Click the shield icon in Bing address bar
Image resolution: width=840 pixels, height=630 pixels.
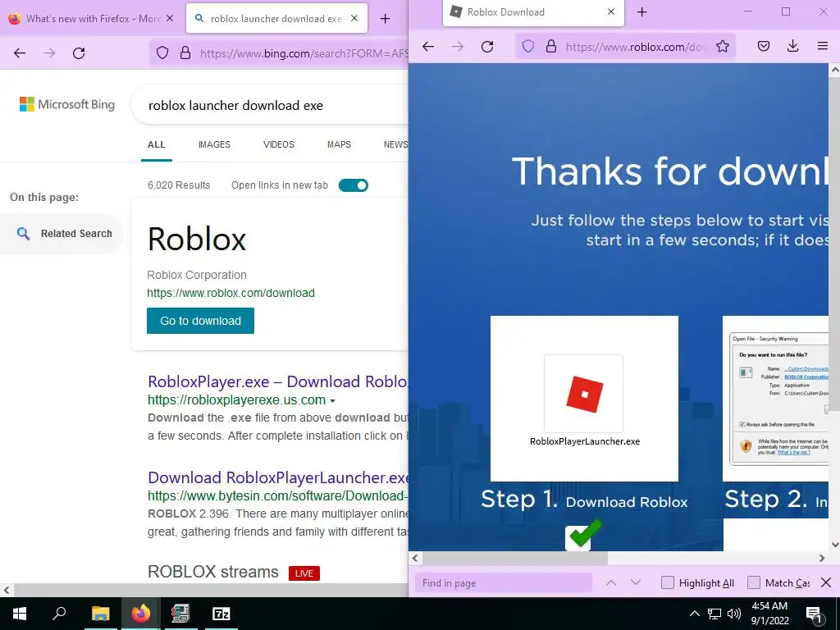click(x=162, y=53)
